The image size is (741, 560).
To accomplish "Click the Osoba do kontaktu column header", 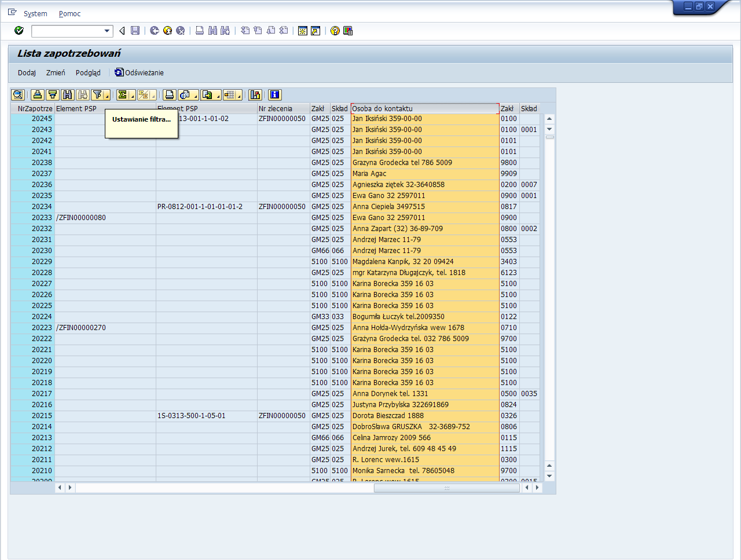I will 425,108.
